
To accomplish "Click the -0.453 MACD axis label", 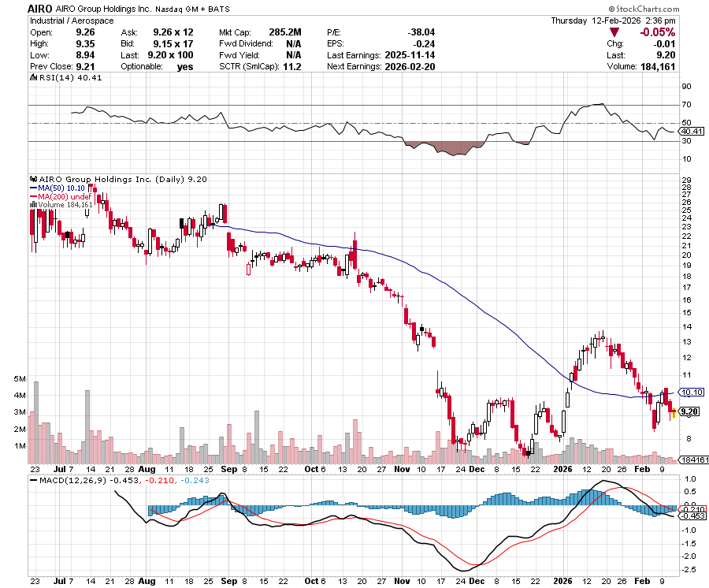I will 693,516.
